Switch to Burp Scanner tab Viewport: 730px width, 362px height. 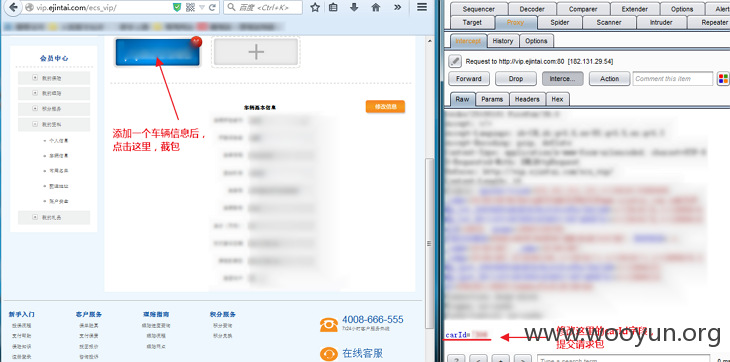609,22
